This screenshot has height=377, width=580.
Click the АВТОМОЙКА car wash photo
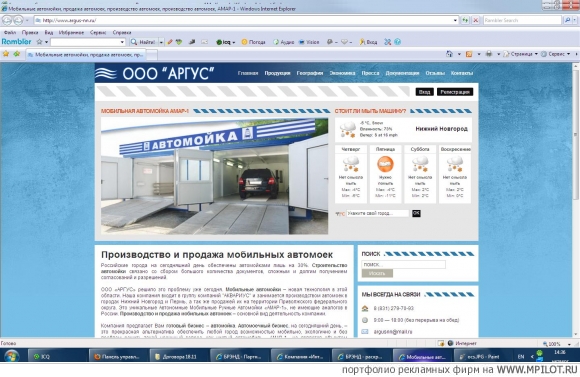214,176
